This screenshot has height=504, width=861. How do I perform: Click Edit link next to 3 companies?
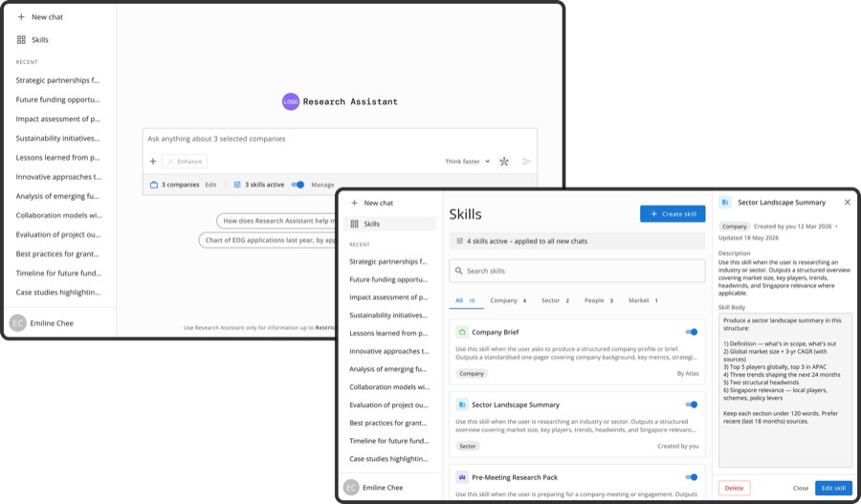pyautogui.click(x=210, y=185)
